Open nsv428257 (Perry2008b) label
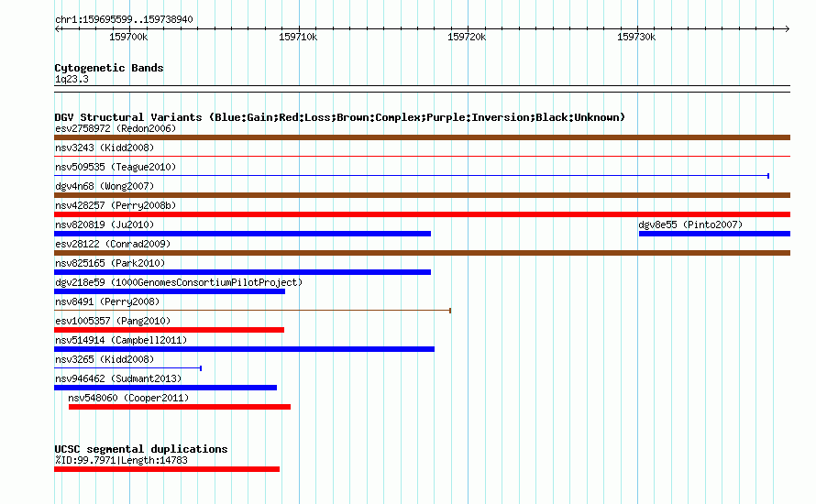 click(116, 205)
